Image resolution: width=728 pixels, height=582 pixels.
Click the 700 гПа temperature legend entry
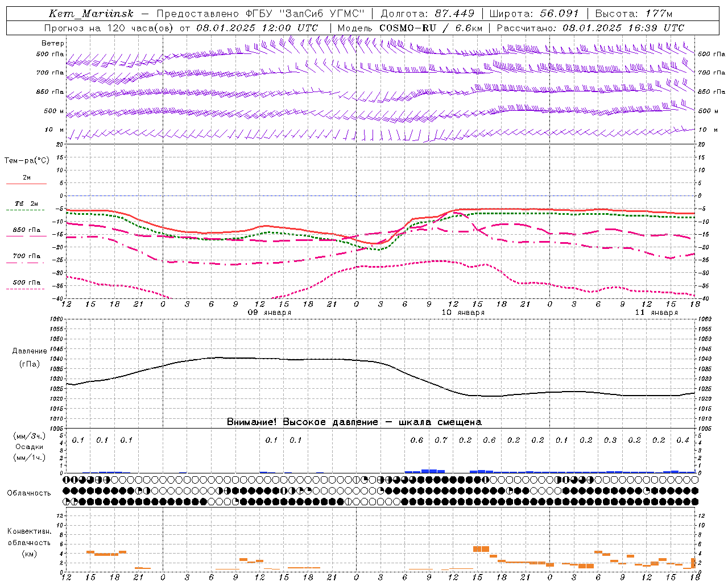pyautogui.click(x=27, y=256)
